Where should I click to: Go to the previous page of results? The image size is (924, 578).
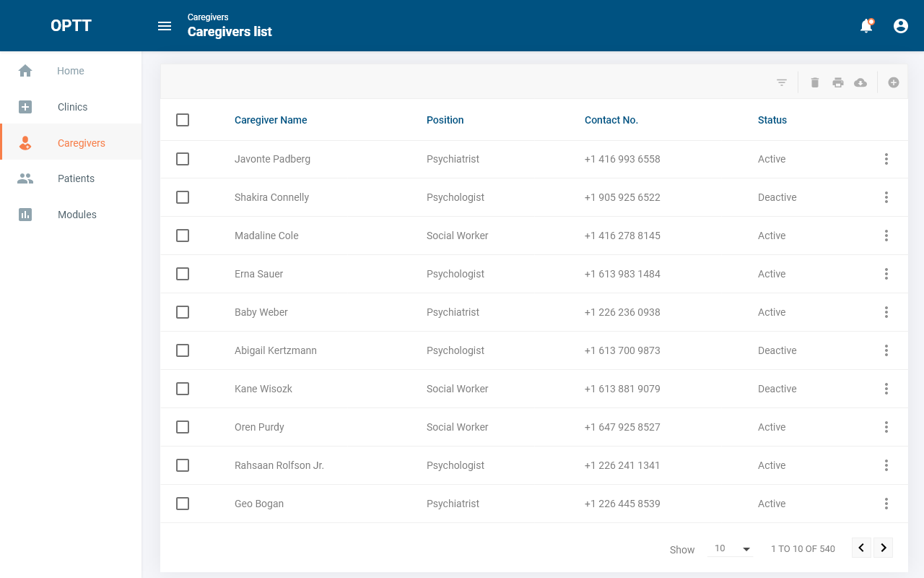tap(861, 548)
